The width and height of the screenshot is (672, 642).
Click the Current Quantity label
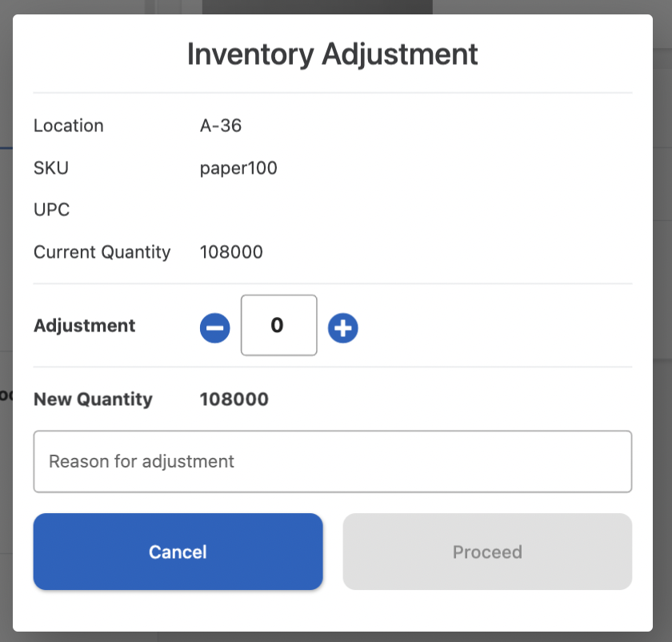point(102,252)
